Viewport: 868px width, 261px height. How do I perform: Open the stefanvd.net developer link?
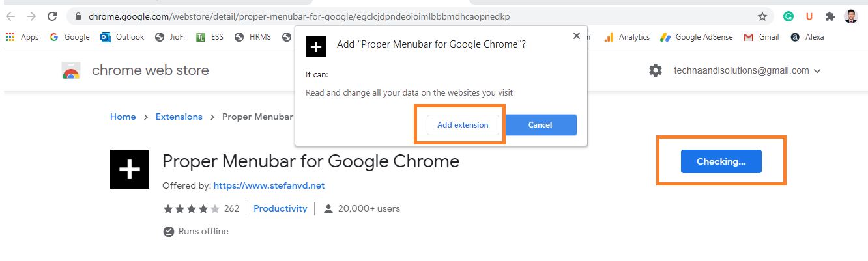pyautogui.click(x=269, y=185)
